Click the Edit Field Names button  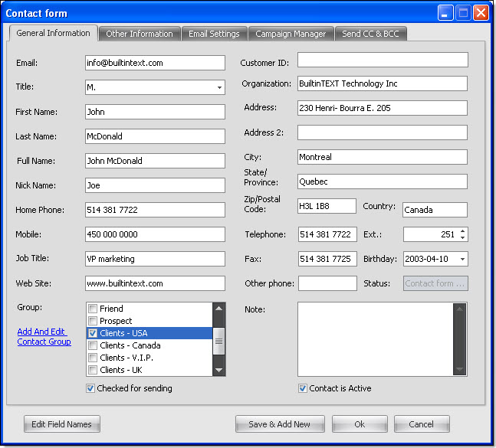click(61, 424)
